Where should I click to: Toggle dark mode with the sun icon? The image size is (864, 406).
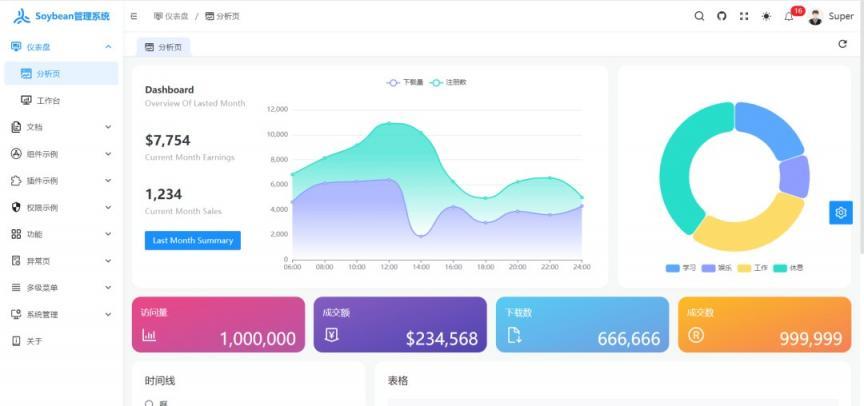766,16
